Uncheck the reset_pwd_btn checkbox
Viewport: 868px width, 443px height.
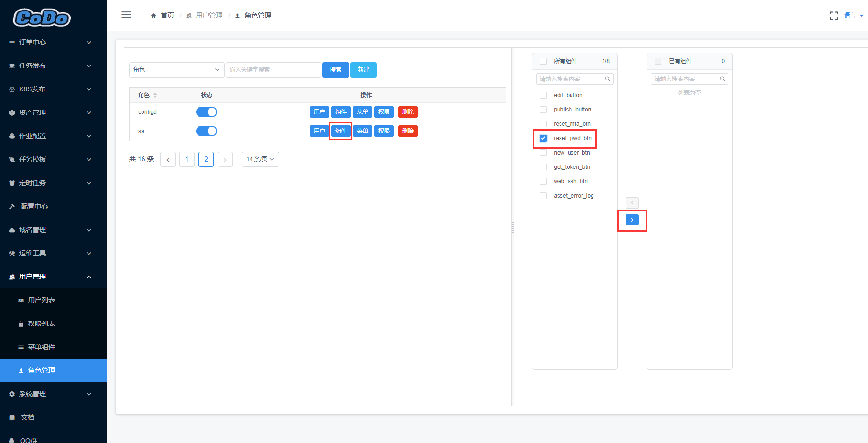pos(543,138)
